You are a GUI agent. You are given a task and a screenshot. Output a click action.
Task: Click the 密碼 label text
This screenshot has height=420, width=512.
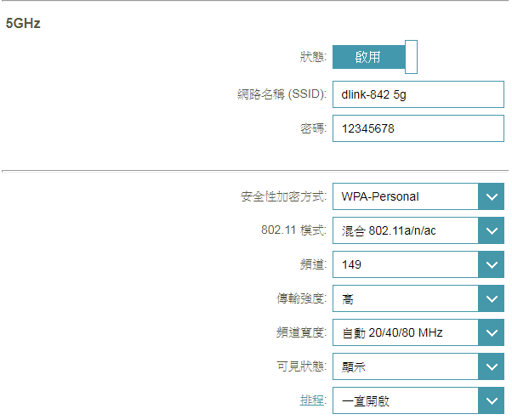(313, 128)
